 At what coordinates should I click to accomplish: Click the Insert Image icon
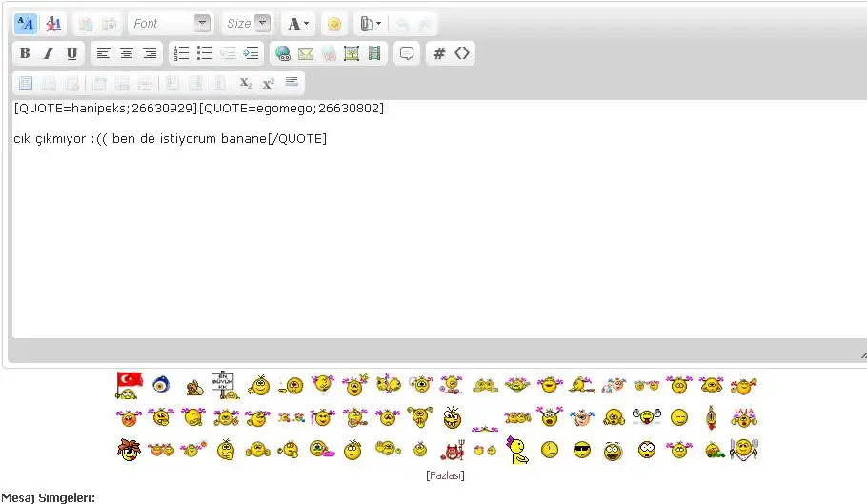tap(352, 53)
